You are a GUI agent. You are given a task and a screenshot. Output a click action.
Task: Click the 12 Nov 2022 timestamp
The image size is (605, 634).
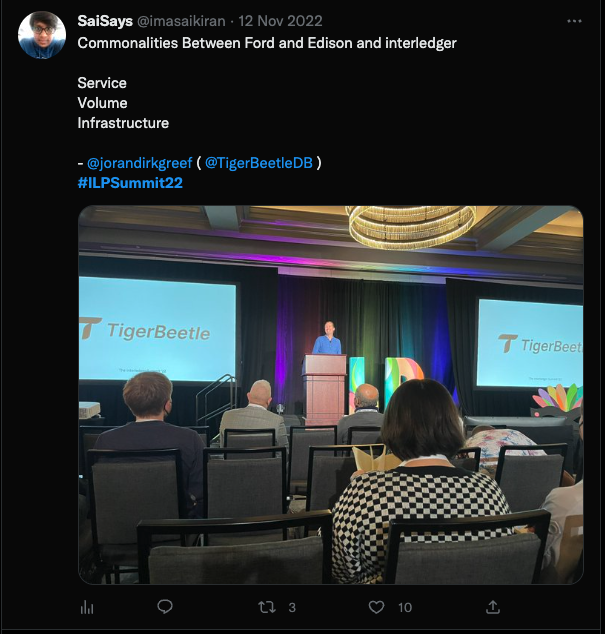[280, 21]
